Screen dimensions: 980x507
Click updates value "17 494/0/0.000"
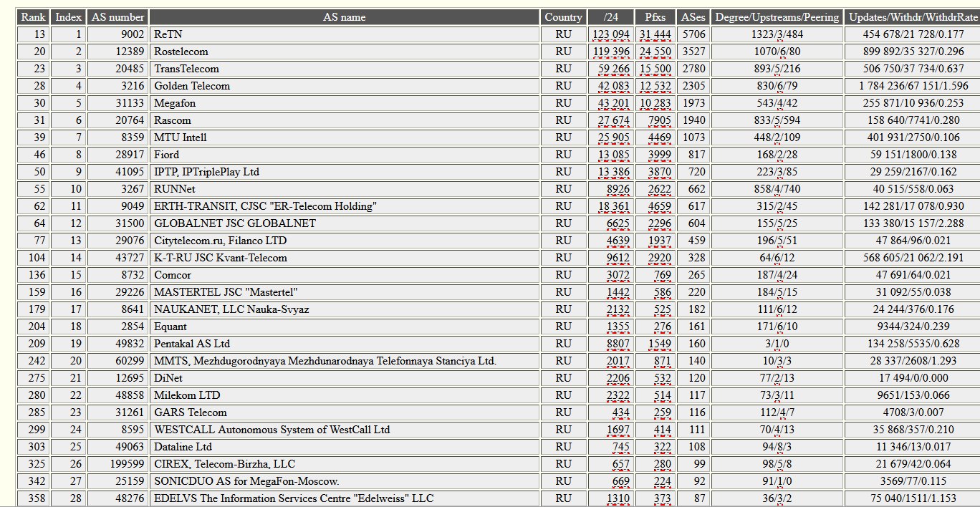click(x=913, y=378)
